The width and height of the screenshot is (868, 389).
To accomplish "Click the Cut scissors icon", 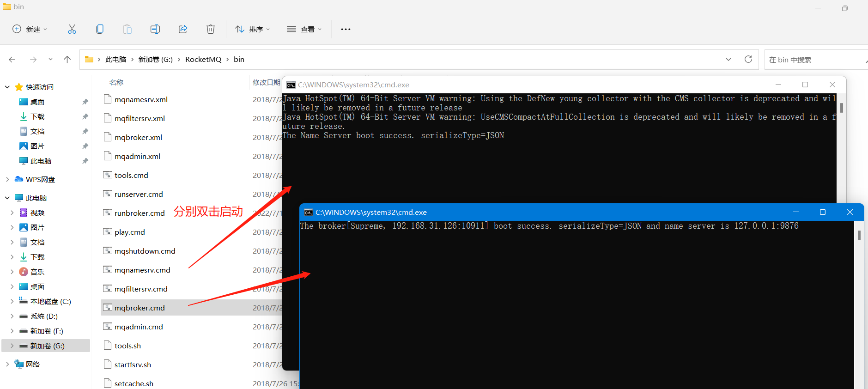I will 72,29.
